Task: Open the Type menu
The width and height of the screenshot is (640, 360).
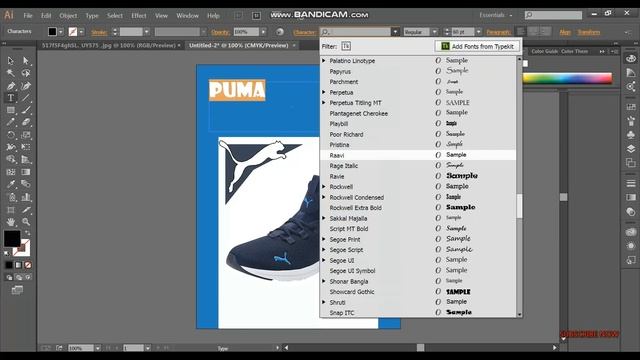Action: tap(92, 16)
